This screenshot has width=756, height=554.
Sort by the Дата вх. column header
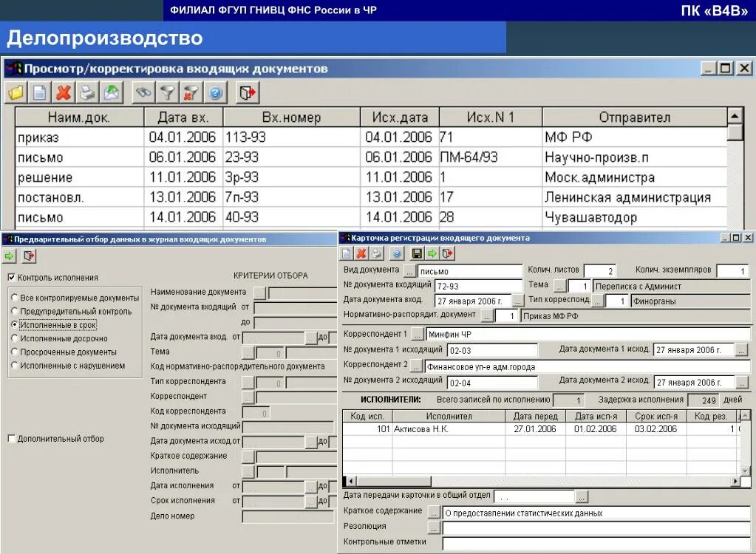click(184, 117)
